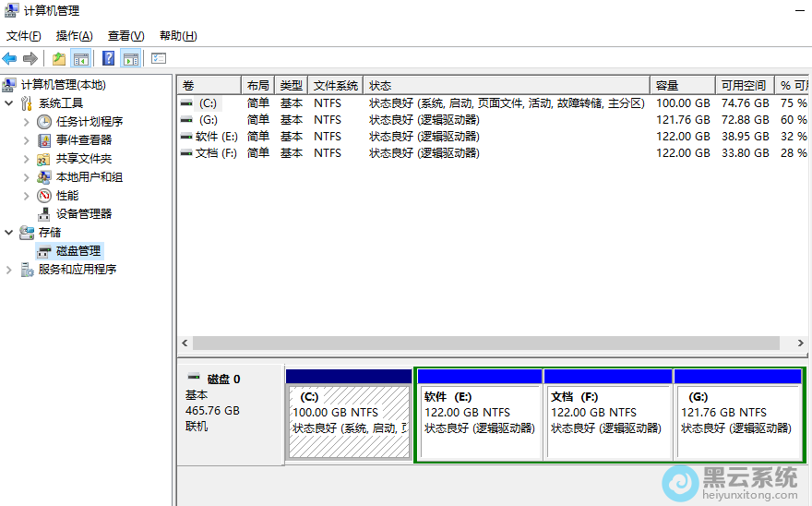Screen dimensions: 812x506
Task: Expand the 服务和应用程序 node
Action: coord(8,270)
